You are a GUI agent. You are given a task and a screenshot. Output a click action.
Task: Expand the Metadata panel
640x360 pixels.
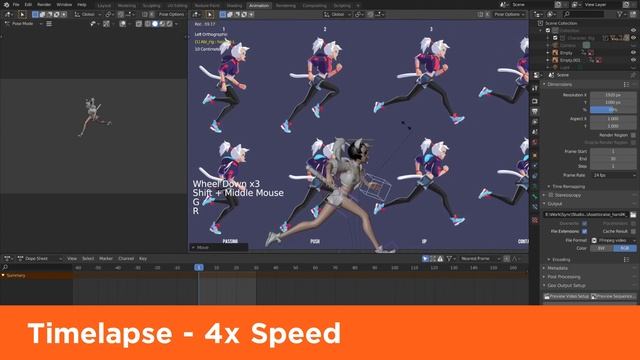[557, 268]
